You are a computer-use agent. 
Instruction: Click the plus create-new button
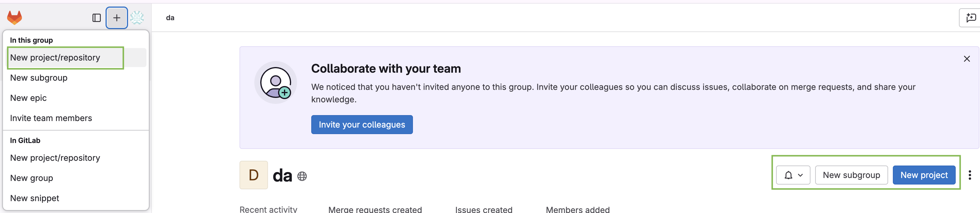click(117, 18)
